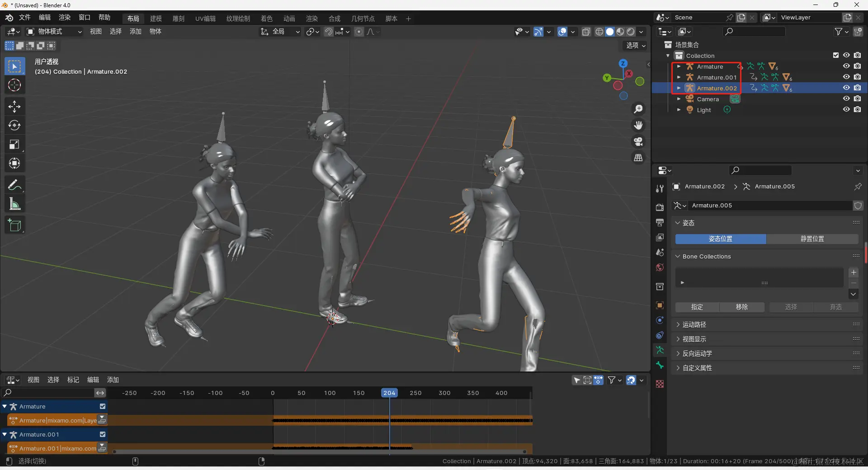Toggle camera view in the viewport
868x470 pixels.
638,141
